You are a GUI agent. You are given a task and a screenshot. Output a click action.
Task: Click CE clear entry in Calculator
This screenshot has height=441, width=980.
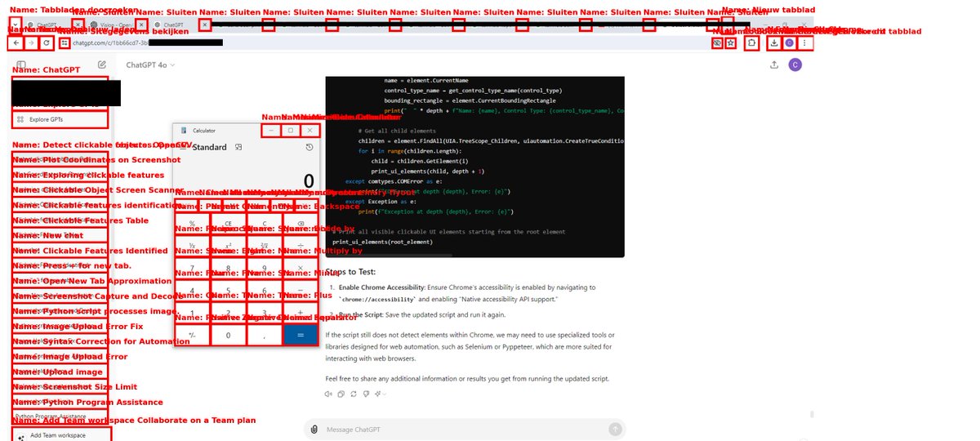coord(229,223)
